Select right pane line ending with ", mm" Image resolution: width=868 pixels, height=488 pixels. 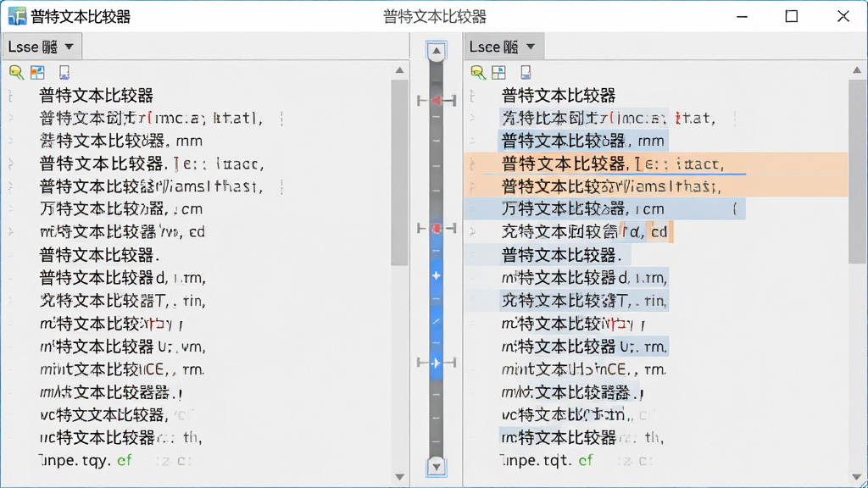pos(583,141)
